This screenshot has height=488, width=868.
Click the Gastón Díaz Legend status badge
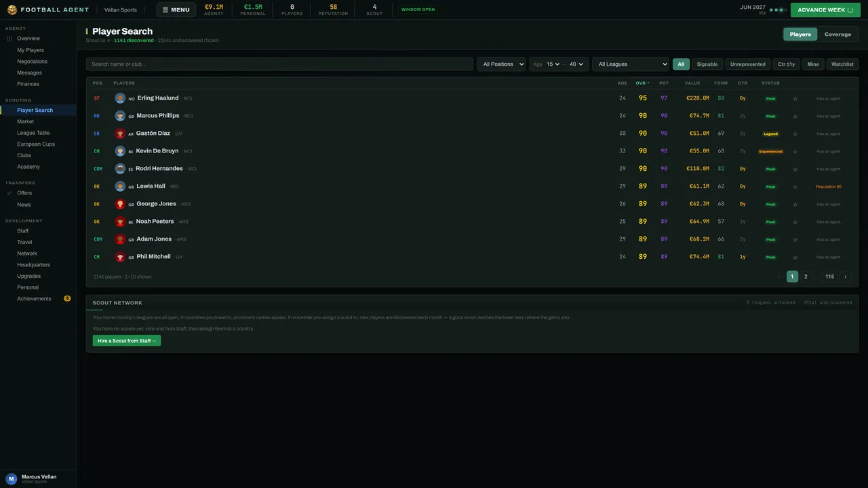[770, 134]
